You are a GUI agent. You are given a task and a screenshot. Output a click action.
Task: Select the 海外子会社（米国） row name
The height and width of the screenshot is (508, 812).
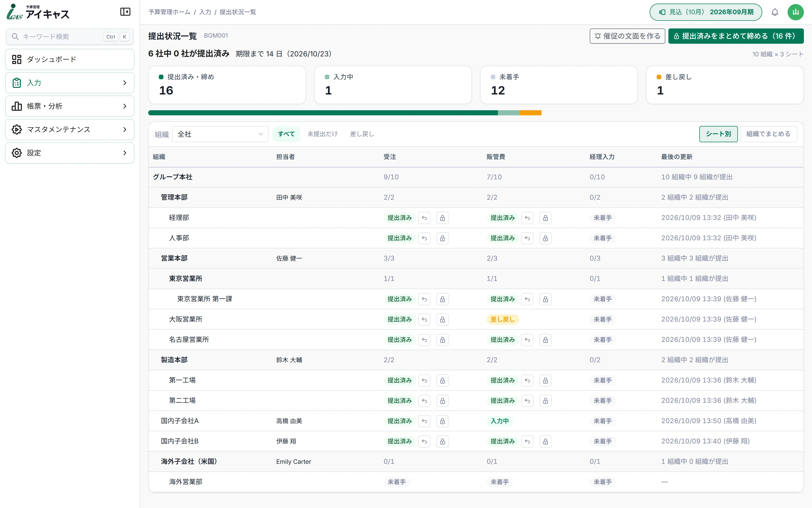coord(189,462)
